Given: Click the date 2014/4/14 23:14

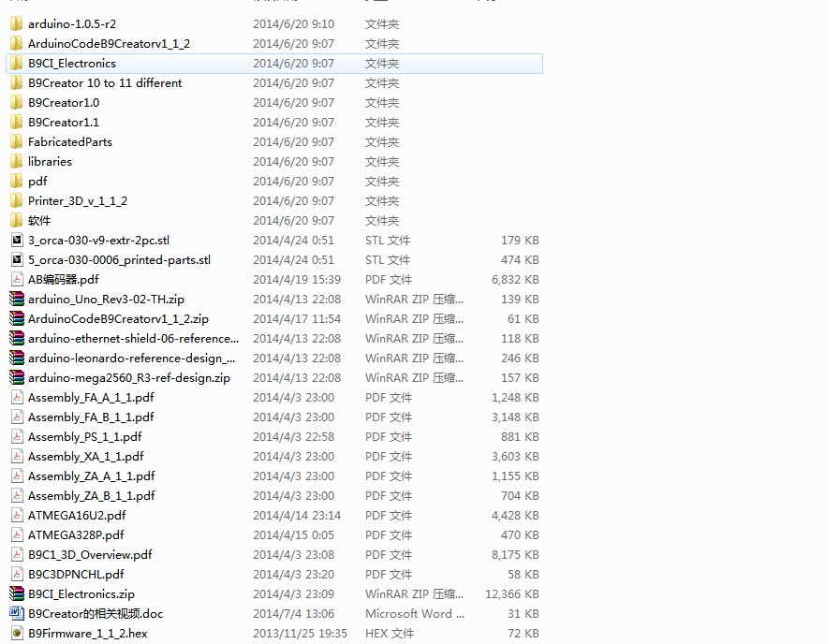Looking at the screenshot, I should (x=297, y=515).
